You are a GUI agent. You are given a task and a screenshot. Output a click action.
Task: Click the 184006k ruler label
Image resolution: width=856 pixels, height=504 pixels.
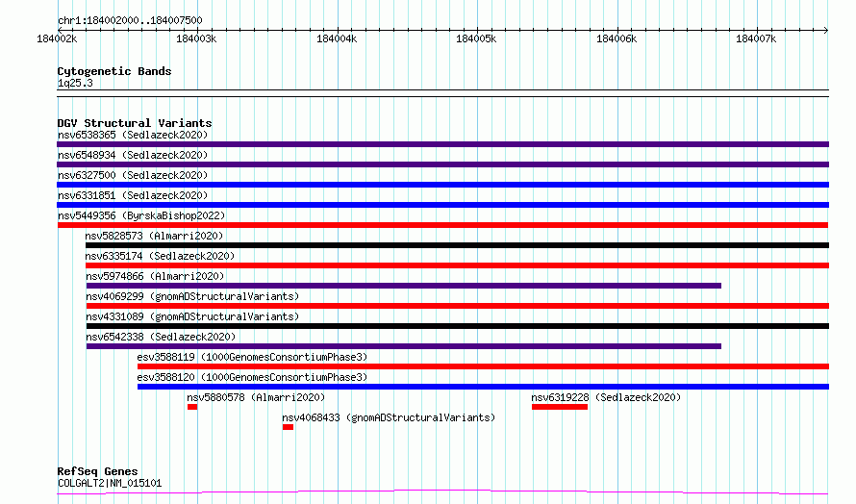pyautogui.click(x=617, y=38)
